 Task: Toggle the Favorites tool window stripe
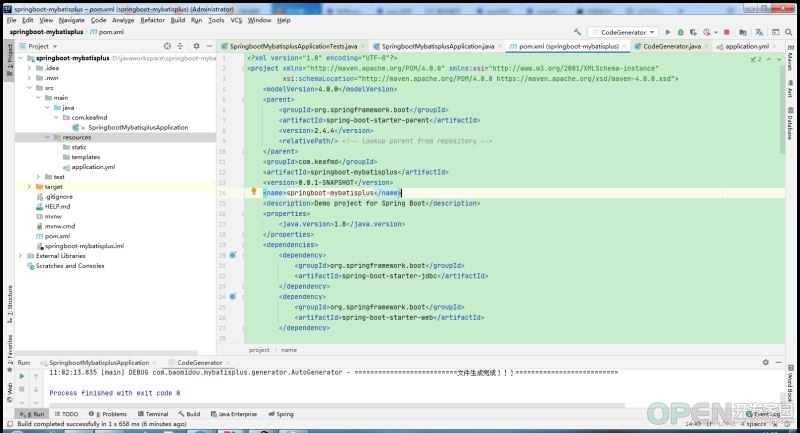click(9, 353)
